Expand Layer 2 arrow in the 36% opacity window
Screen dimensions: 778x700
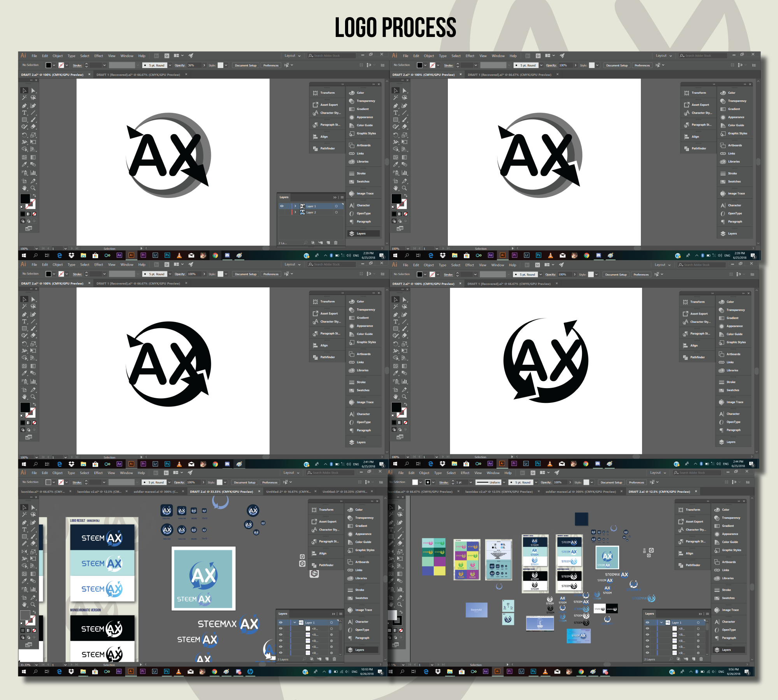295,212
